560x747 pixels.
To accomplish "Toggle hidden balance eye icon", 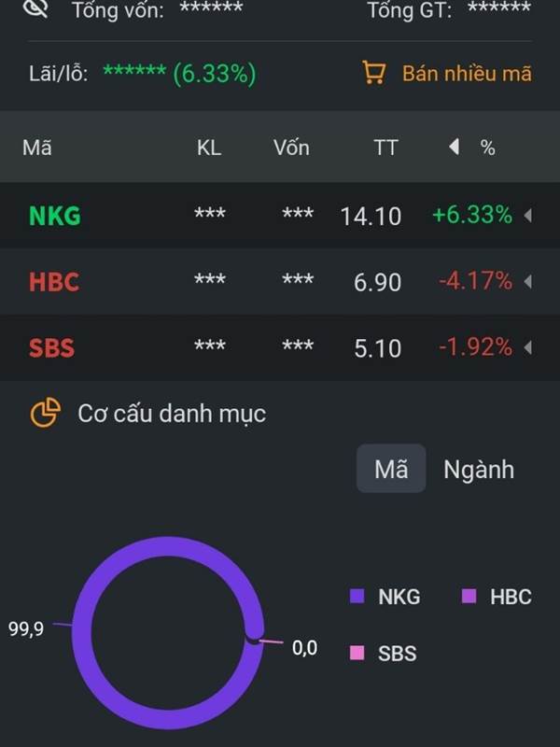I will click(x=36, y=8).
